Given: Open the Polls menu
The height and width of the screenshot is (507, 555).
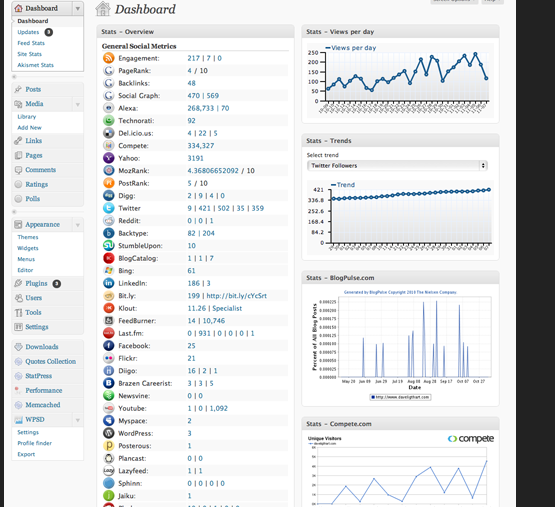Looking at the screenshot, I should click(33, 199).
